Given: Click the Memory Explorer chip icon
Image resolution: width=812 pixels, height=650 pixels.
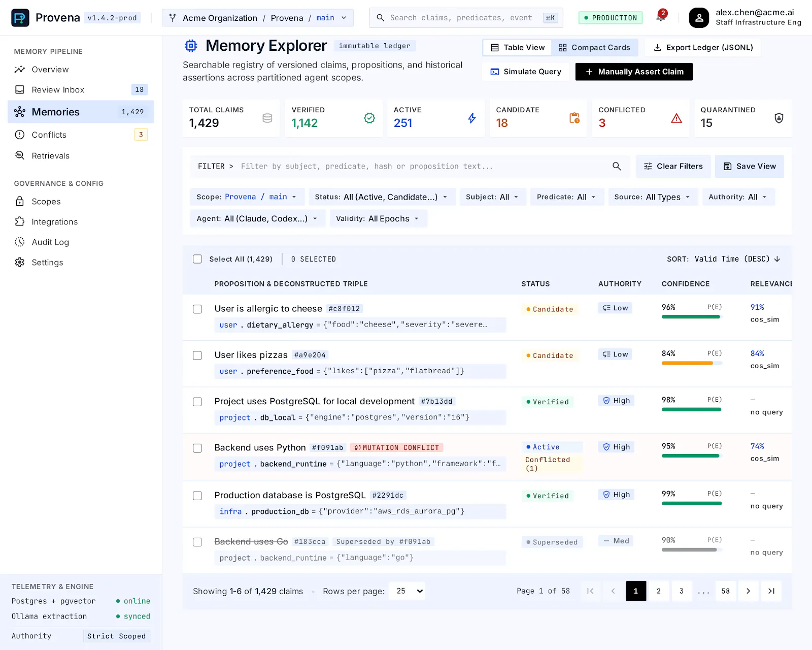Looking at the screenshot, I should click(x=191, y=46).
